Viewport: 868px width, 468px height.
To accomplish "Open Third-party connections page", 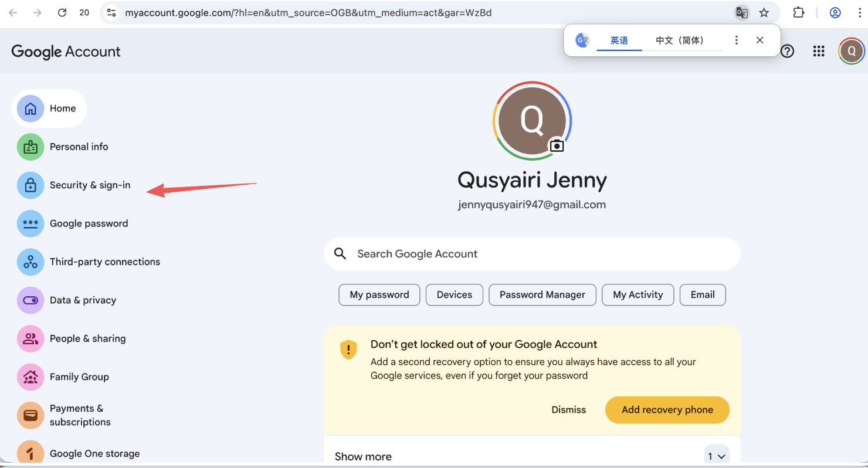I will (x=105, y=262).
